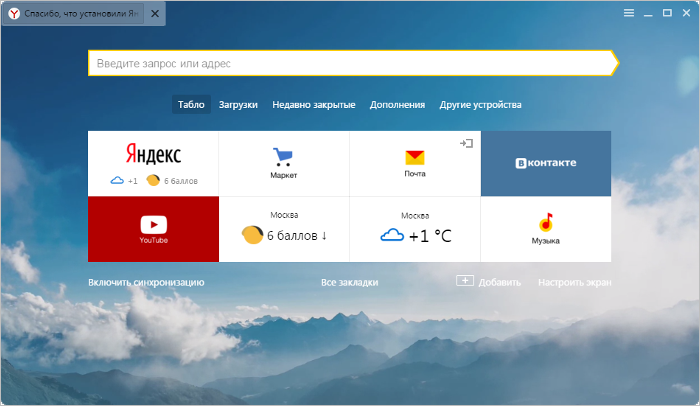Open the Загрузки tab

coord(238,105)
